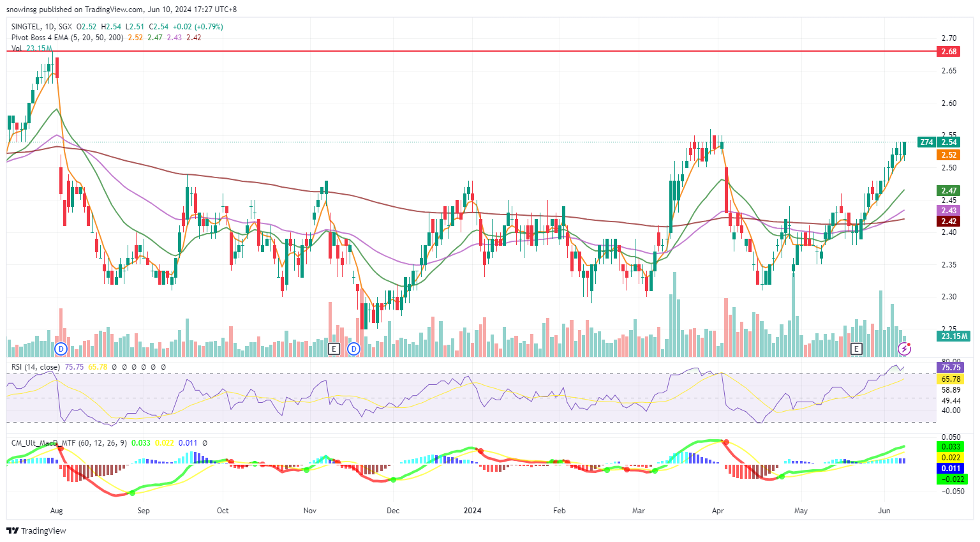The height and width of the screenshot is (542, 980).
Task: Click the H2.54 high value in the legend
Action: point(111,27)
